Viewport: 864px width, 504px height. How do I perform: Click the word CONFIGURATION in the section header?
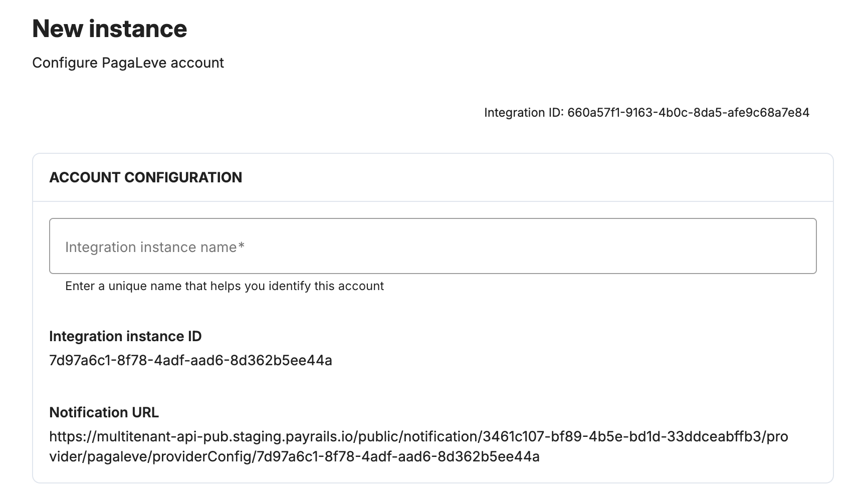coord(183,177)
